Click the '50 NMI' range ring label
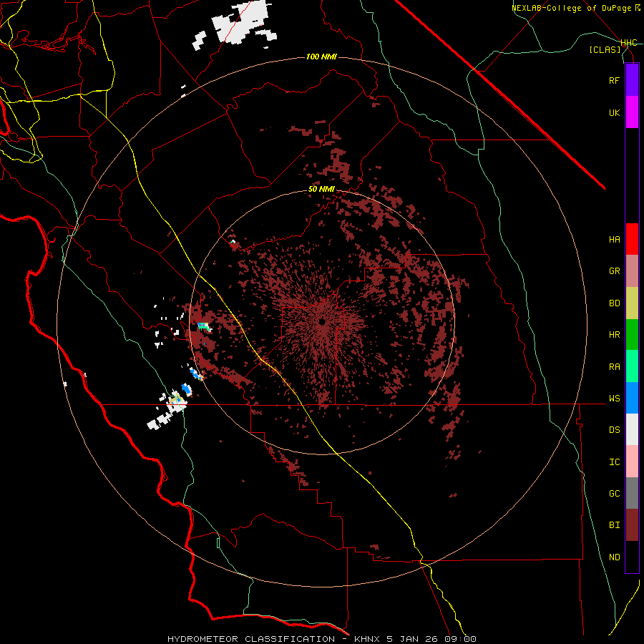The image size is (644, 644). coord(321,190)
